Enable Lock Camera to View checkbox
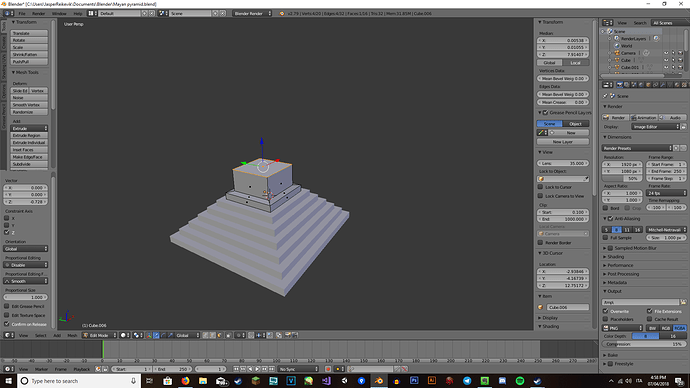690x388 pixels. click(x=540, y=196)
